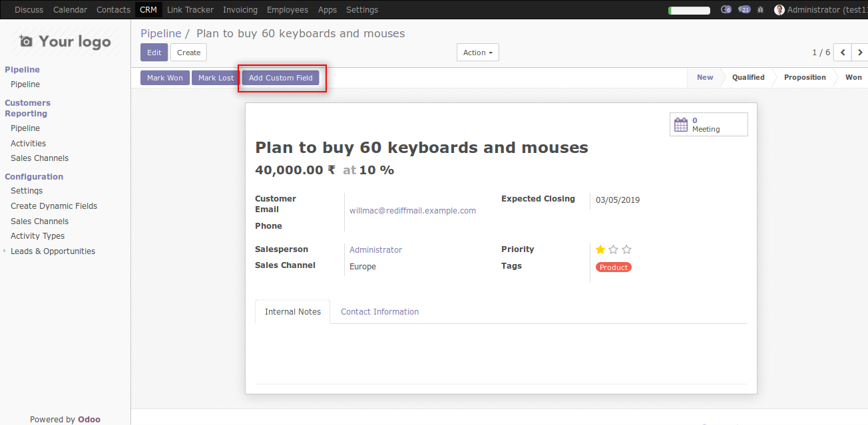Image resolution: width=868 pixels, height=425 pixels.
Task: Open the Administrator user menu
Action: [821, 10]
